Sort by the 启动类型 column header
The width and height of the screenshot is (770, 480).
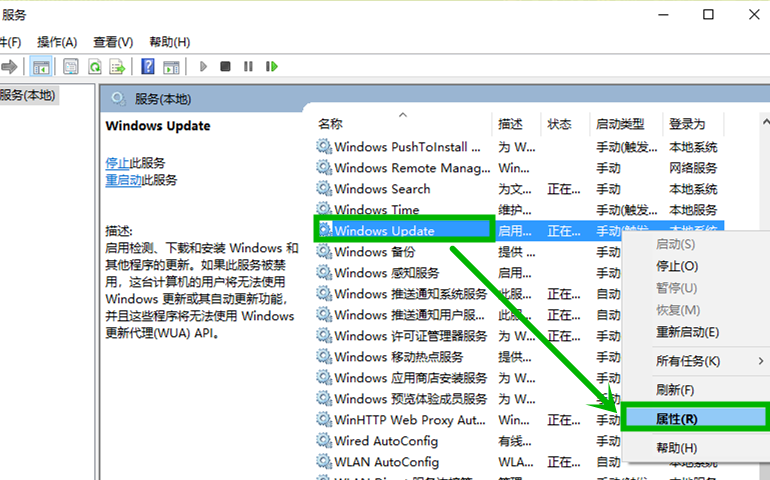pyautogui.click(x=626, y=124)
